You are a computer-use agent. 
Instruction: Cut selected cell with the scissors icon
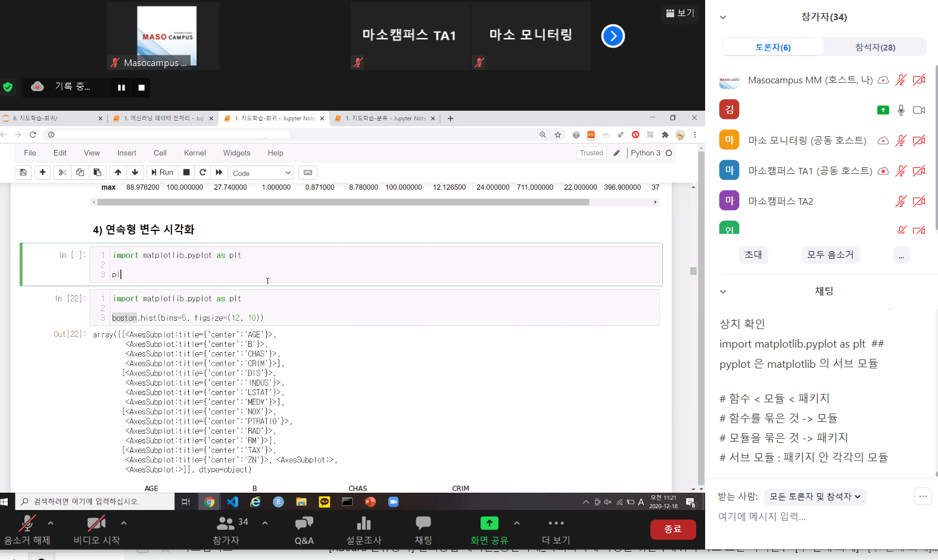click(x=62, y=173)
